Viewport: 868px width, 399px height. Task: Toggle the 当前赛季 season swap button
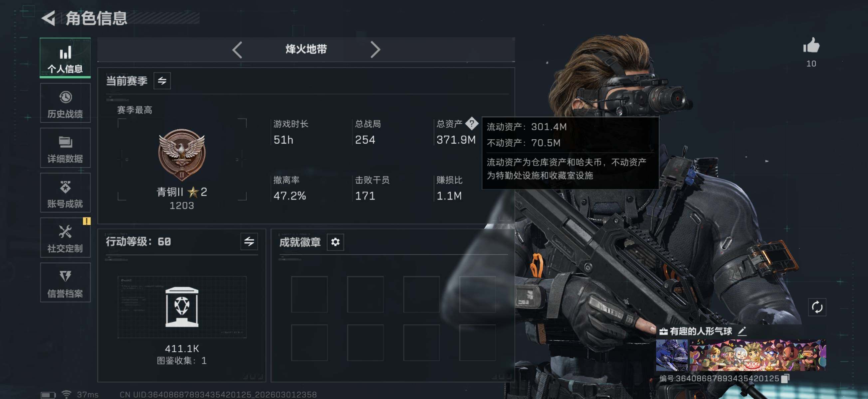162,81
